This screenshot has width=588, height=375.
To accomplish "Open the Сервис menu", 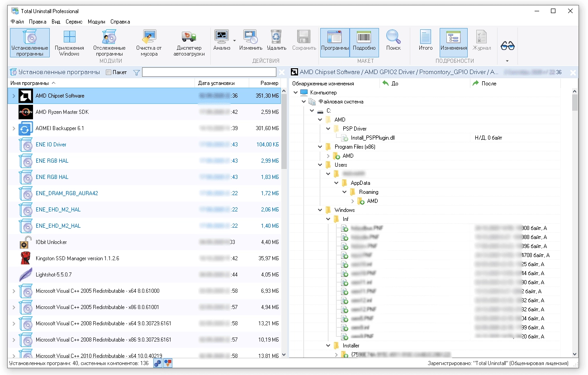I will point(74,22).
